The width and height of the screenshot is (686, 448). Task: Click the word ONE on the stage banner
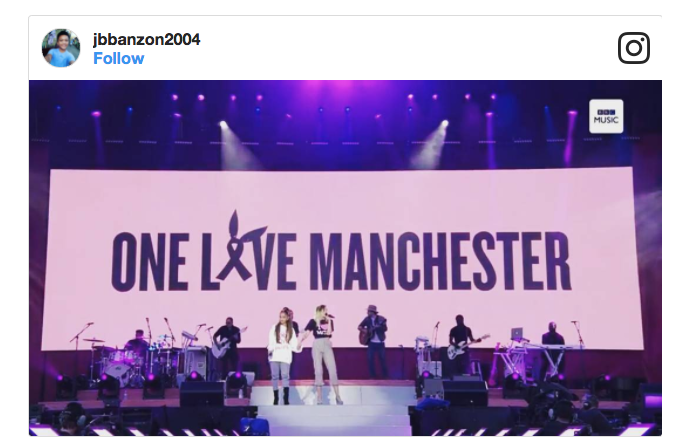point(150,262)
